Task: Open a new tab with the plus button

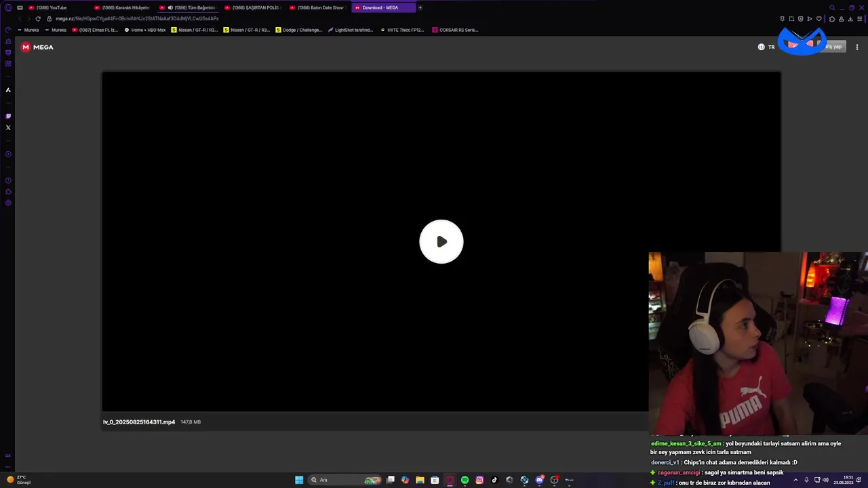Action: (420, 7)
